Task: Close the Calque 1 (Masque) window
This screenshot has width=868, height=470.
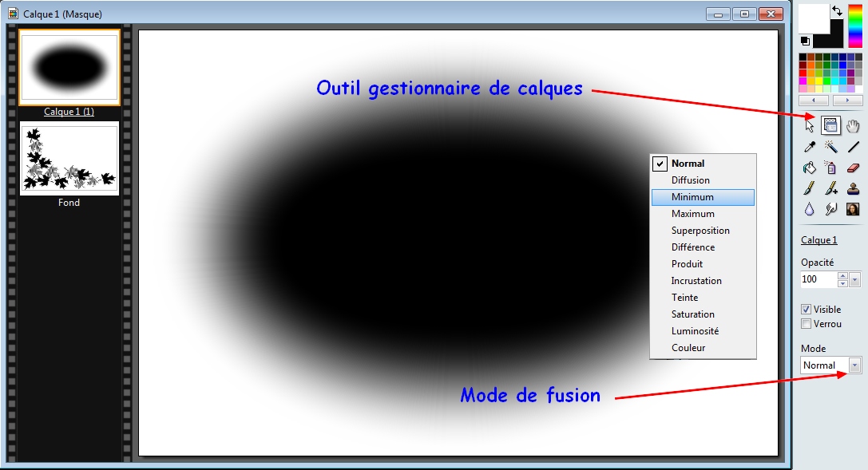Action: pyautogui.click(x=771, y=14)
